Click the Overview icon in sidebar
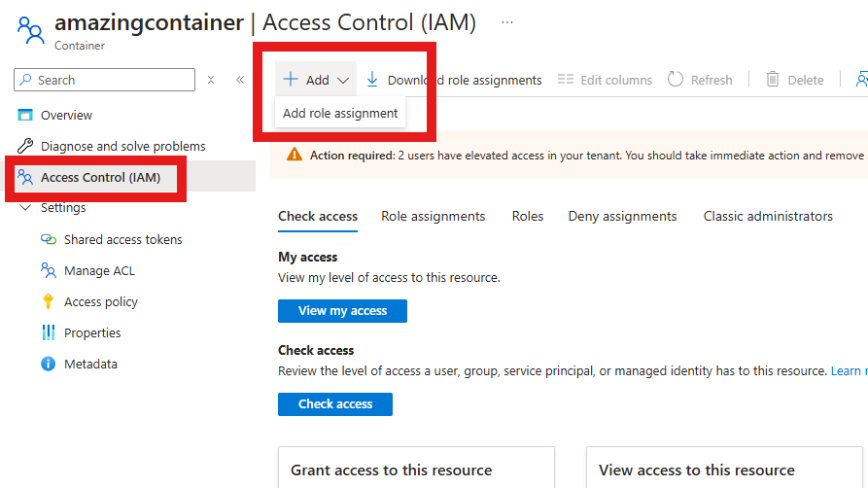This screenshot has height=488, width=868. [x=25, y=115]
